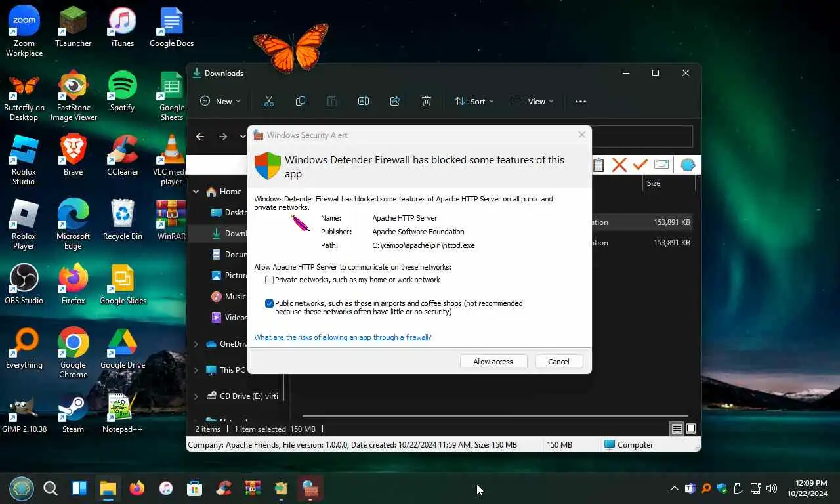
Task: Uncheck the Public networks checkbox
Action: 269,303
